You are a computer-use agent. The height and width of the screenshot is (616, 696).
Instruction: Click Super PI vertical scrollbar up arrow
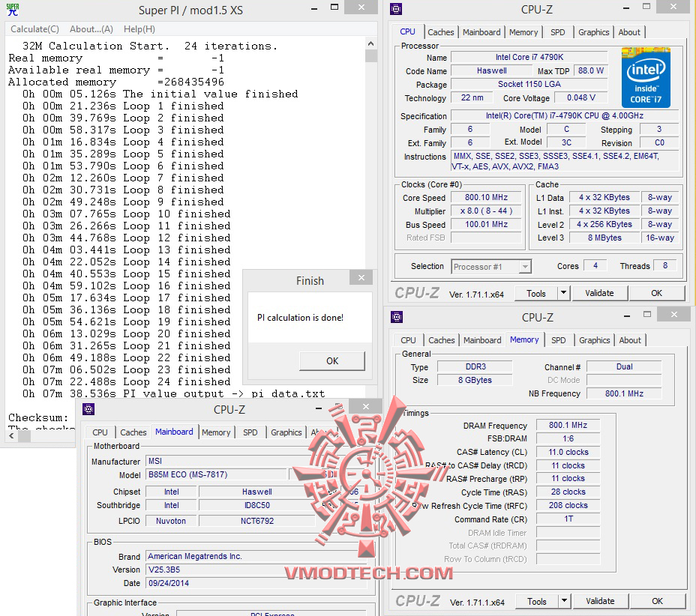(371, 43)
